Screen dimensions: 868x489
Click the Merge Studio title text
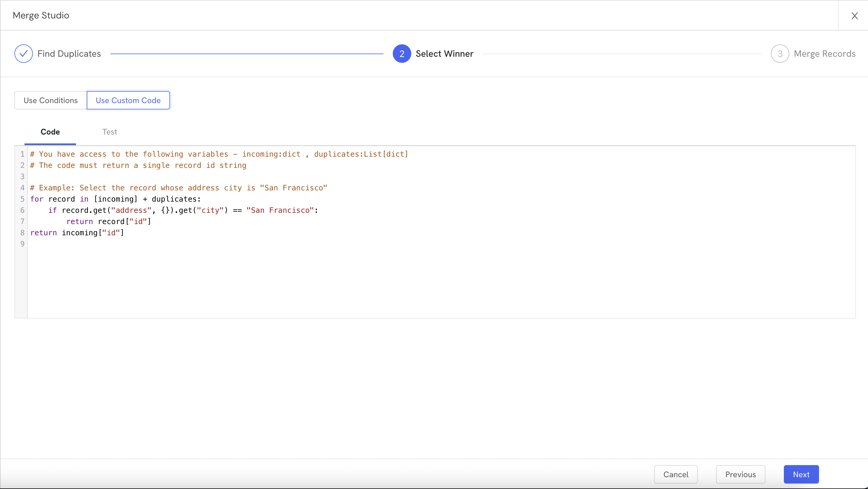click(41, 16)
